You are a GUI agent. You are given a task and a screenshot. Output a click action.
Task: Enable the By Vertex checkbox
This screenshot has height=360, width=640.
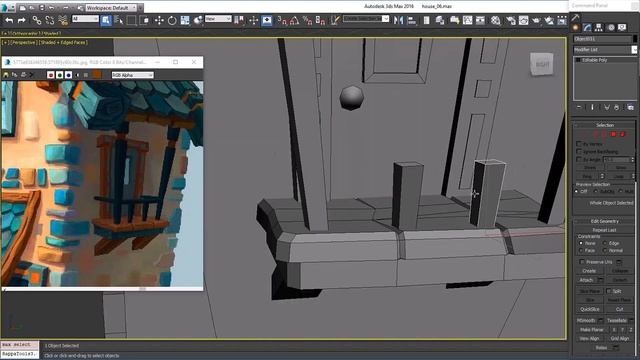tap(579, 144)
